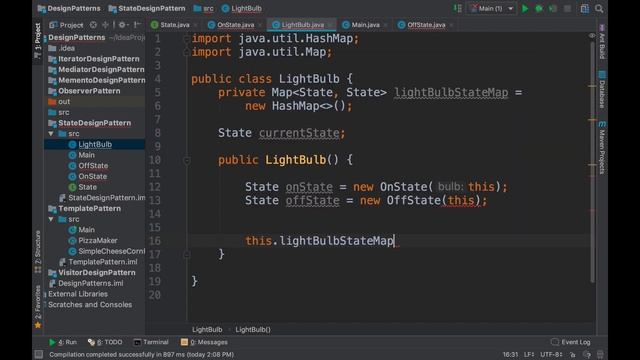
Task: Open the Project panel gear settings
Action: [x=122, y=25]
